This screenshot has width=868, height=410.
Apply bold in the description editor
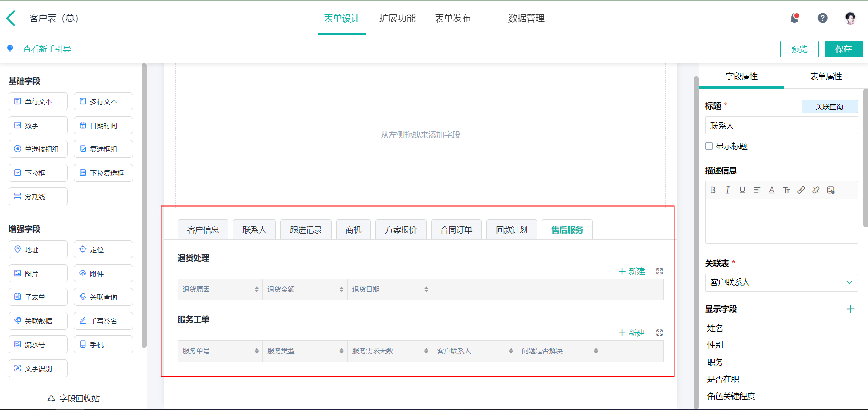coord(713,190)
